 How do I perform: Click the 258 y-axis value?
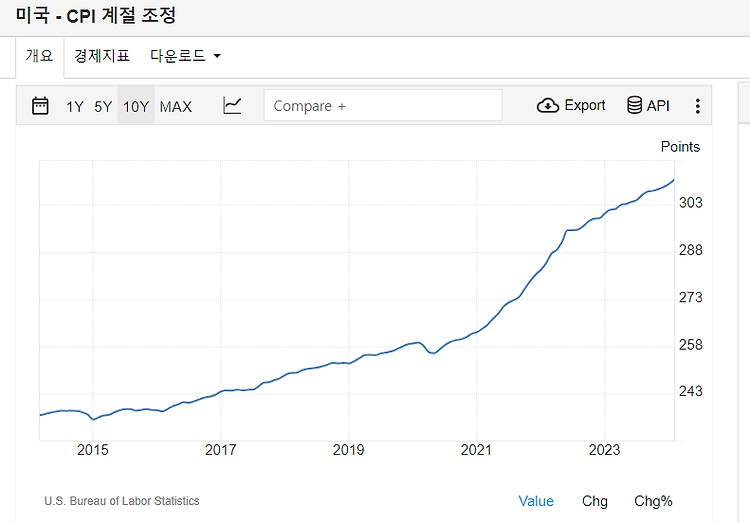[x=691, y=345]
